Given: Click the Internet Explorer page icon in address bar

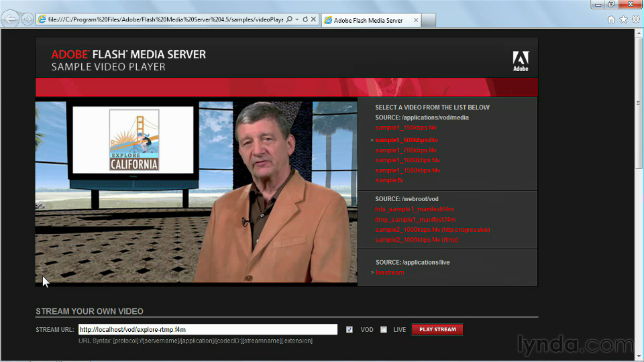Looking at the screenshot, I should 42,19.
